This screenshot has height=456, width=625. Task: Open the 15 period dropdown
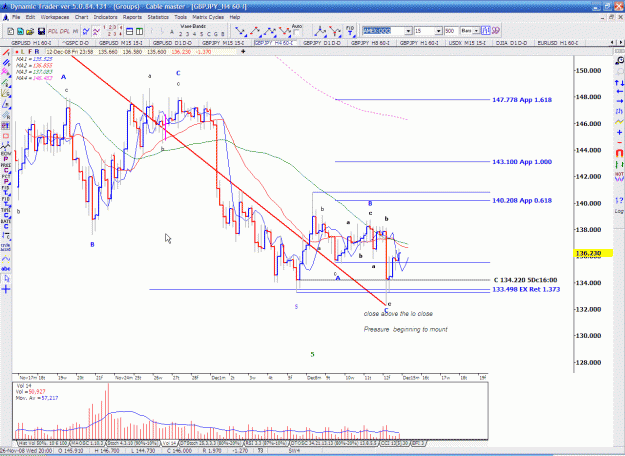tap(438, 31)
